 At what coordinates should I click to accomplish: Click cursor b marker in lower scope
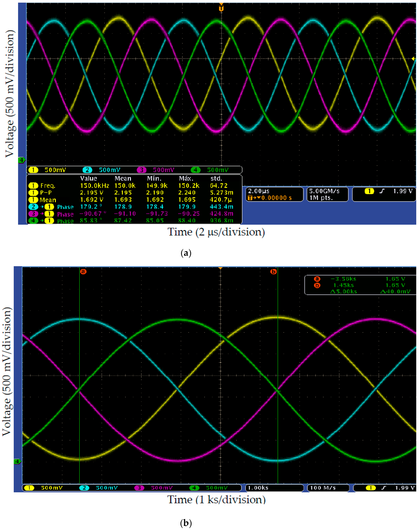click(x=273, y=271)
